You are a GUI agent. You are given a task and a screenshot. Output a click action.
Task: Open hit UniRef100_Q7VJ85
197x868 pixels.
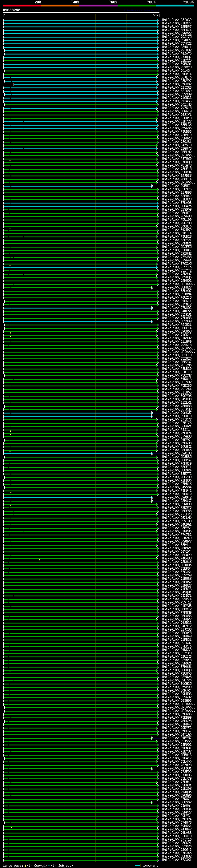tap(177, 257)
